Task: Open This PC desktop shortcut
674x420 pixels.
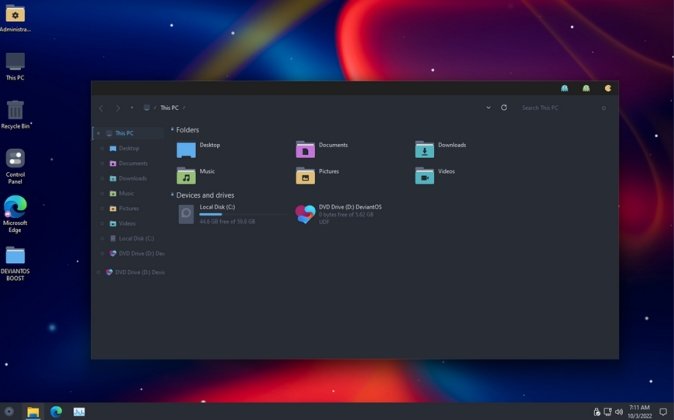Action: [x=15, y=66]
